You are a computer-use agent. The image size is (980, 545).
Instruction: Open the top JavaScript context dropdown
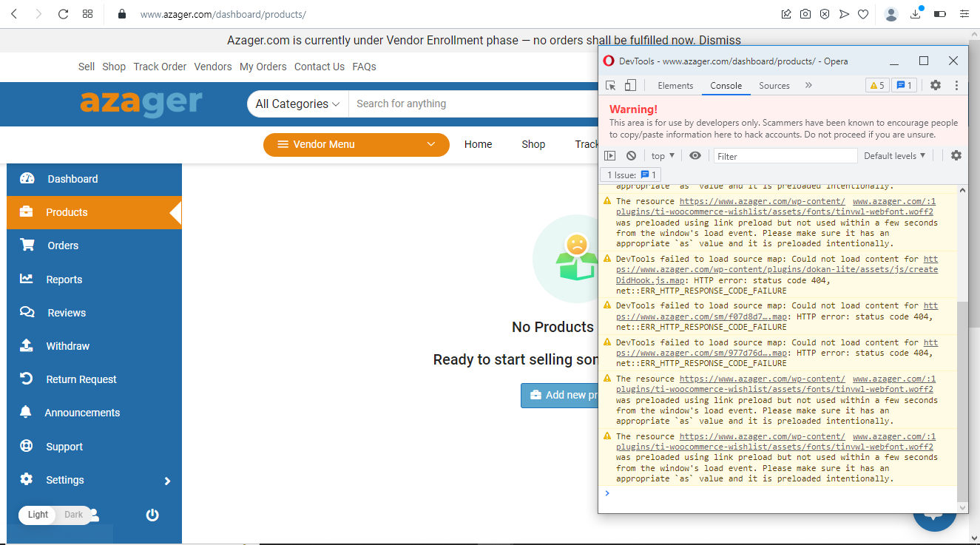[663, 156]
